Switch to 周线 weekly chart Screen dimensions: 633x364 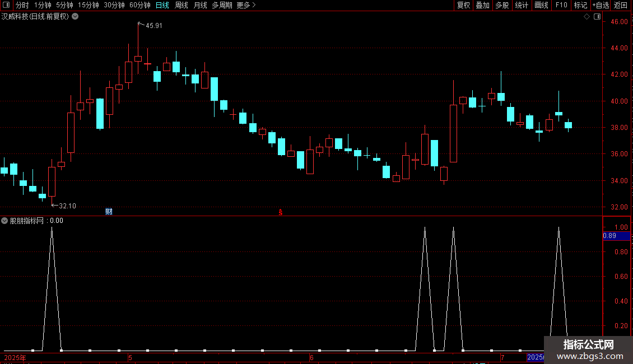181,5
